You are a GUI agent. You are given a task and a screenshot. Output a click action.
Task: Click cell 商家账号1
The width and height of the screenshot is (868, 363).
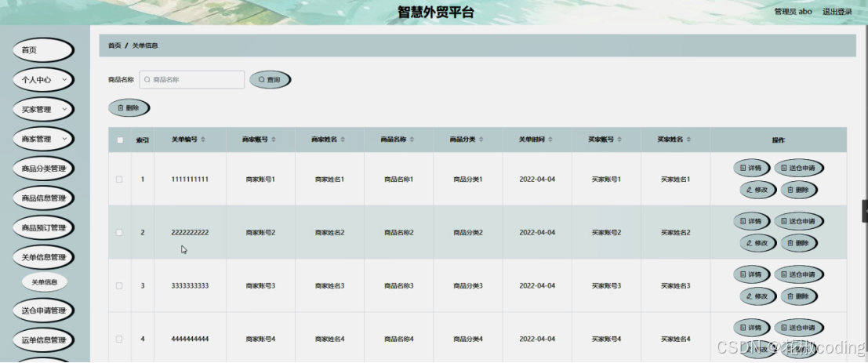[260, 180]
